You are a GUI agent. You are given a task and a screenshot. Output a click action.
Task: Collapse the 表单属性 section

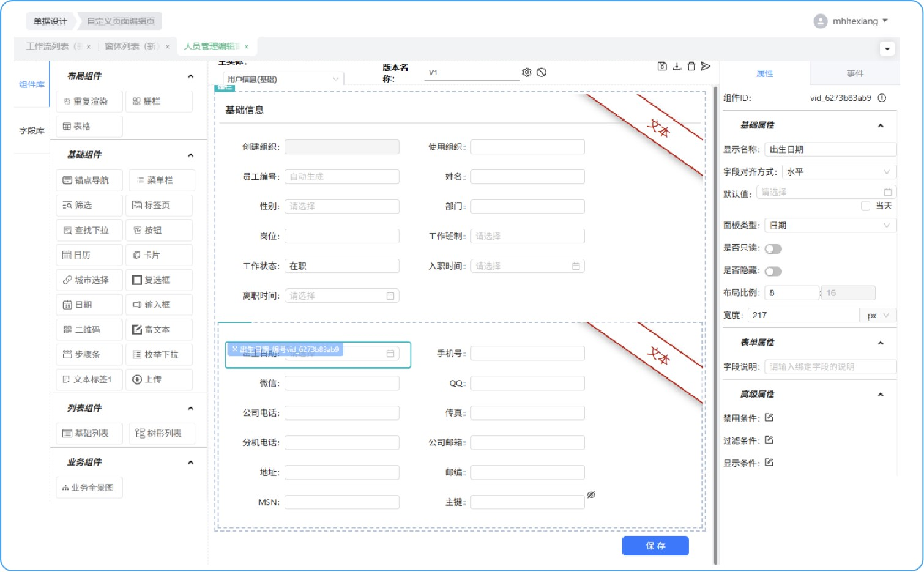(881, 343)
